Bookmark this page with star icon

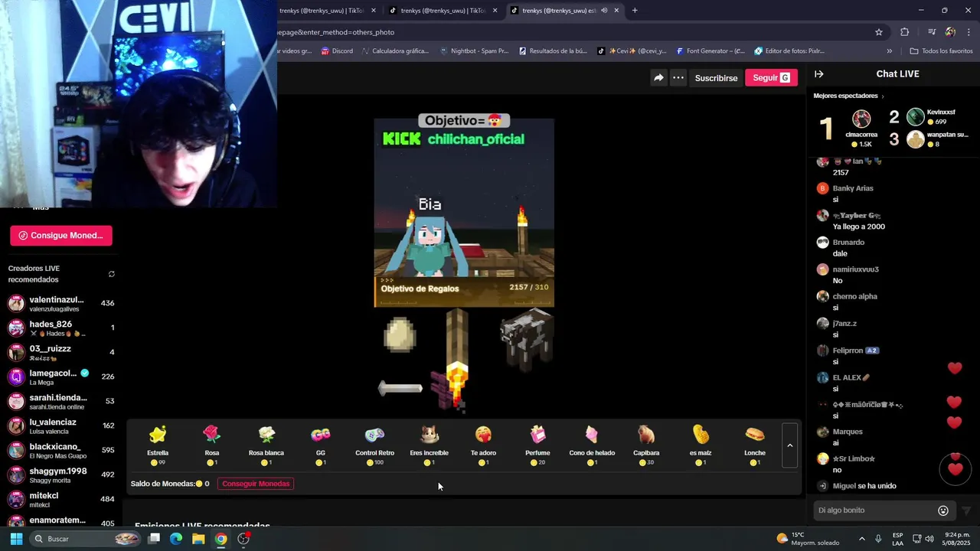tap(879, 32)
